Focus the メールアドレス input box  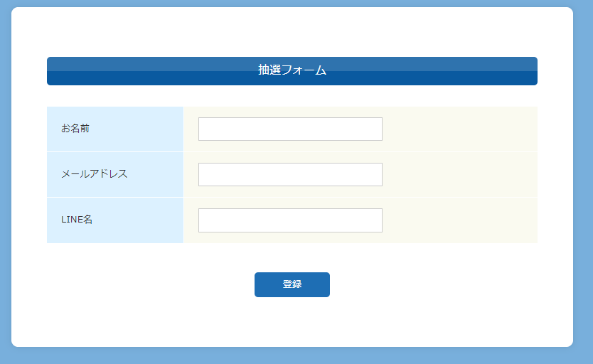(290, 175)
